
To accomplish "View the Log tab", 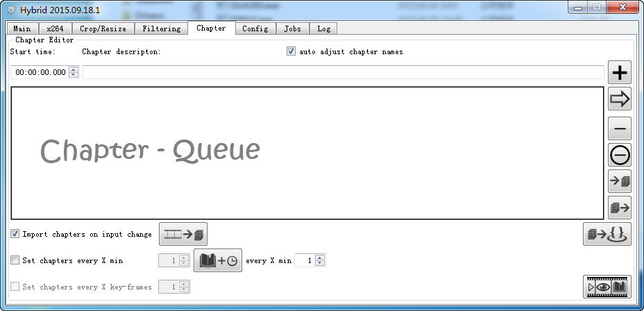I will click(323, 28).
